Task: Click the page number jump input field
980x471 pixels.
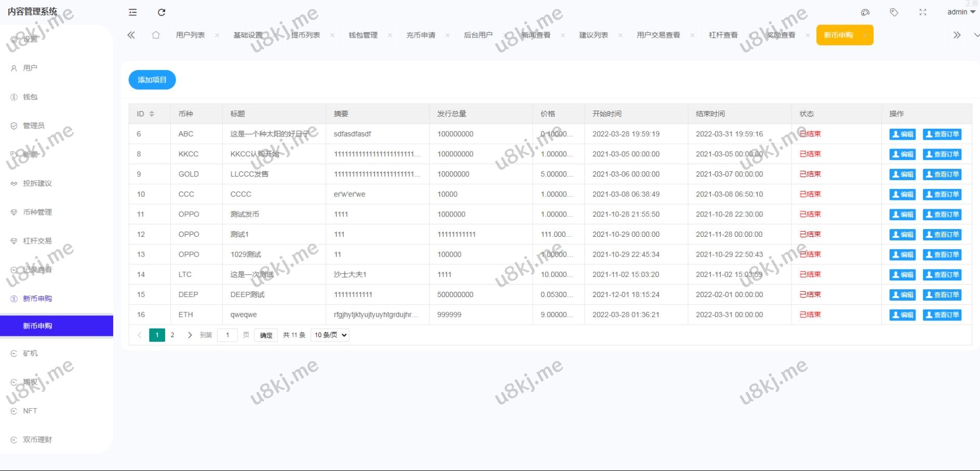Action: tap(227, 335)
